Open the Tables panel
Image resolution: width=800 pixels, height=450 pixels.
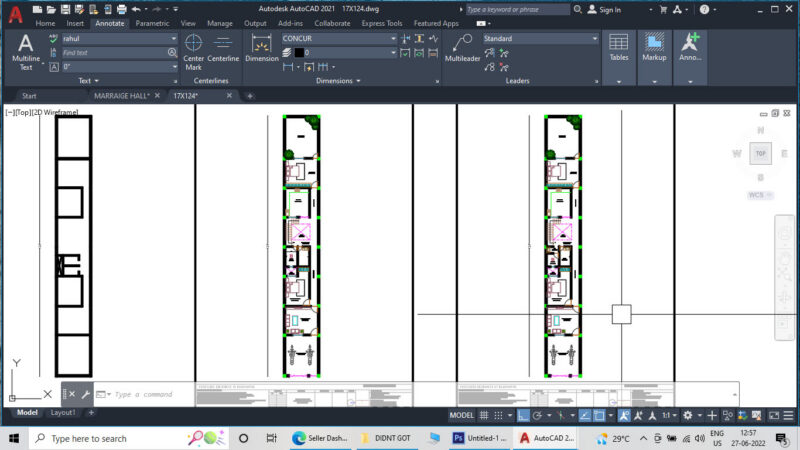(x=619, y=57)
